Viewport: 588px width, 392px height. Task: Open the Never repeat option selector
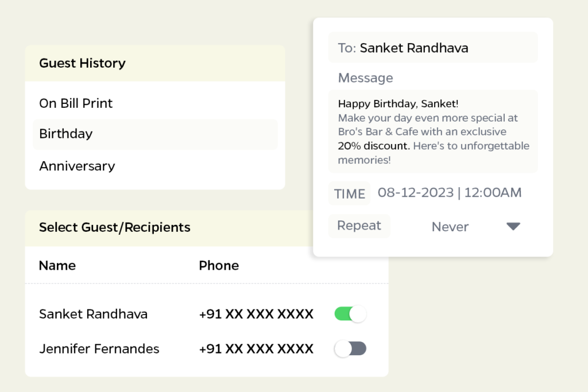tap(450, 227)
